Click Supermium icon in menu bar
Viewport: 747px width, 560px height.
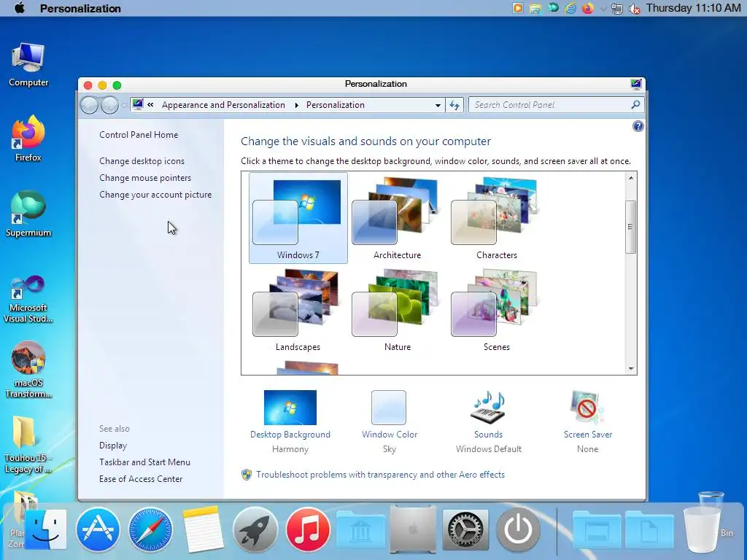[x=553, y=8]
